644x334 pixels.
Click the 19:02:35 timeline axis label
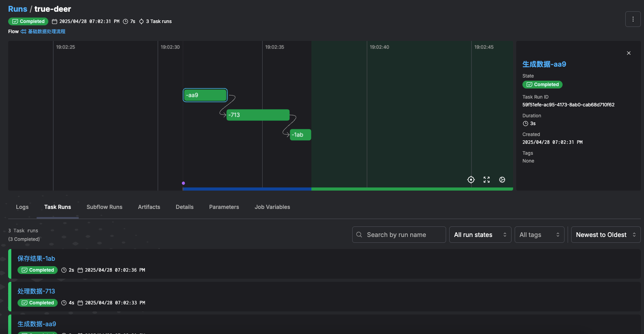pos(275,47)
